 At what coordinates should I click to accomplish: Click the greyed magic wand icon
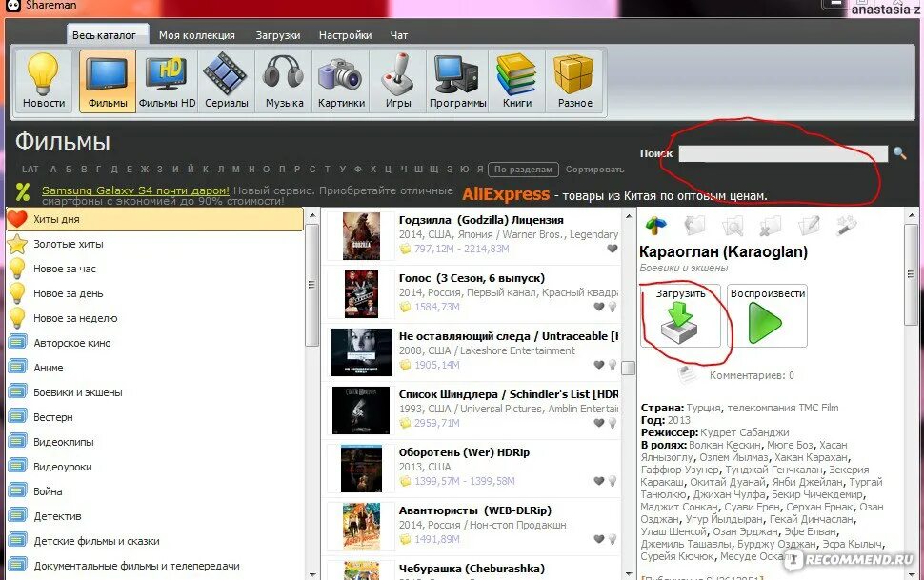tap(846, 225)
